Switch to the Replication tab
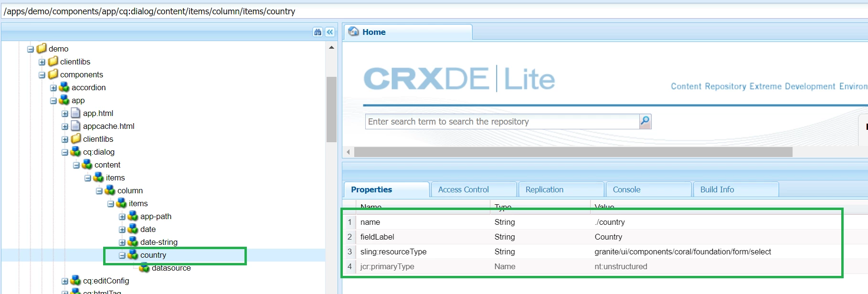This screenshot has width=868, height=294. (561, 189)
